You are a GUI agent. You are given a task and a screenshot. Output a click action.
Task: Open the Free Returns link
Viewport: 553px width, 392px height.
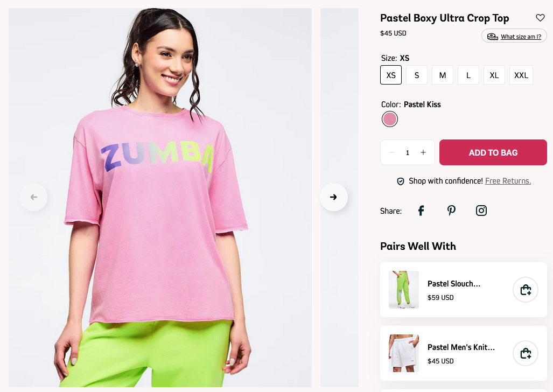508,181
